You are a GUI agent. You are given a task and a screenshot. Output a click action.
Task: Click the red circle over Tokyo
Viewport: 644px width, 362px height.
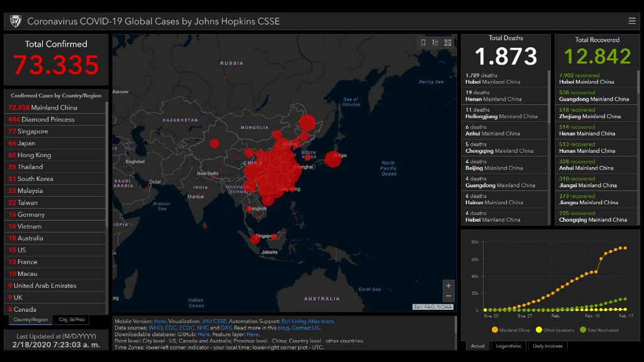tap(333, 160)
